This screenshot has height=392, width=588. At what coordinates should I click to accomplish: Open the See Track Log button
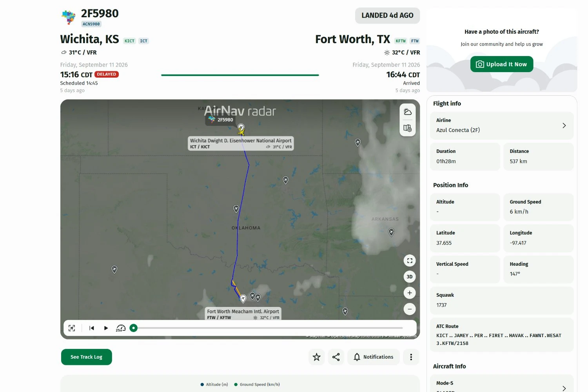(87, 357)
